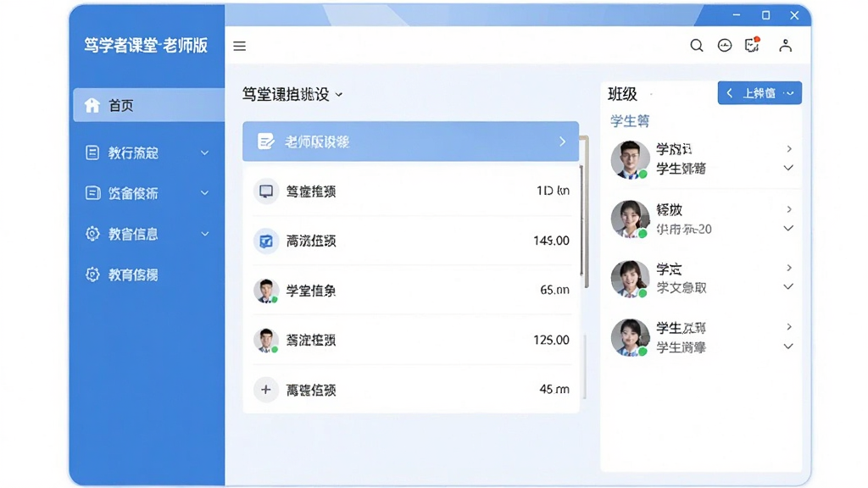Click the label of the 125.00 row
The image size is (868, 488).
pyautogui.click(x=310, y=341)
